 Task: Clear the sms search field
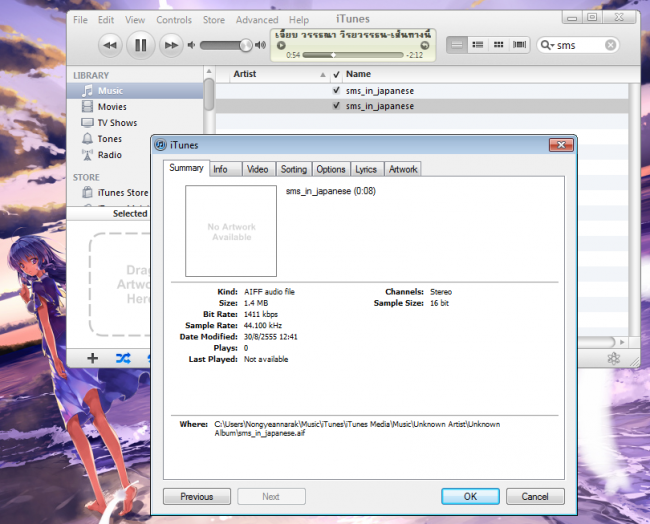(x=610, y=45)
